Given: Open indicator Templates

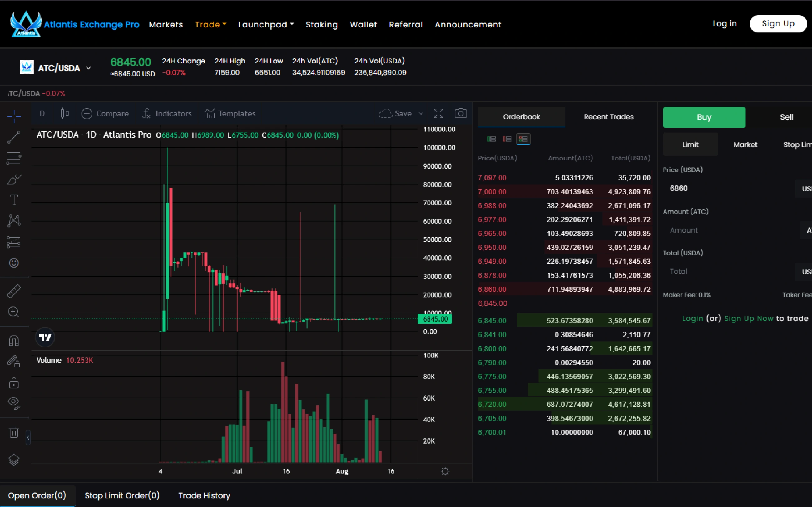Looking at the screenshot, I should (x=230, y=114).
